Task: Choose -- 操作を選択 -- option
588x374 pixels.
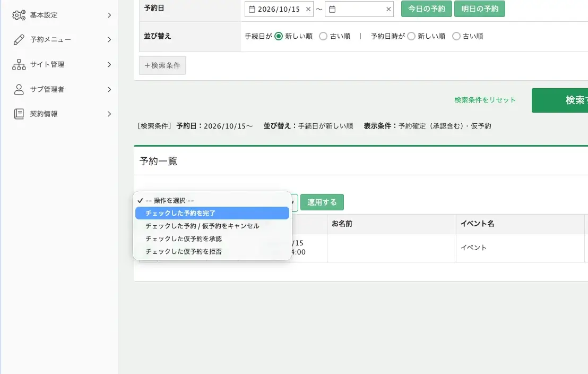Action: point(212,200)
